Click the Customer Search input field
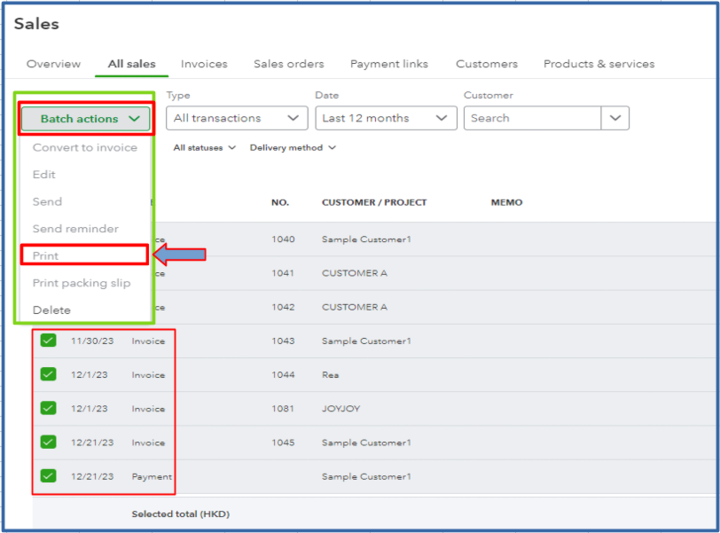The image size is (720, 533). click(x=532, y=118)
